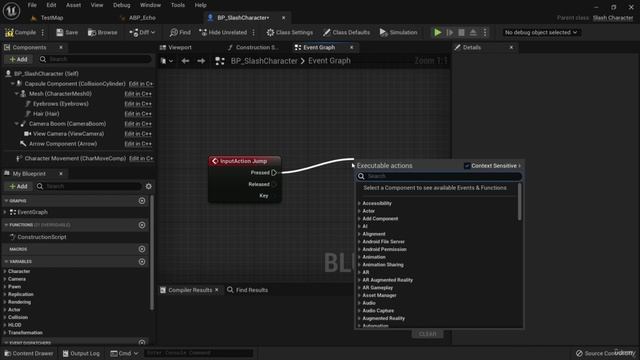Open Edit in C++ for View Camera

coord(138,134)
